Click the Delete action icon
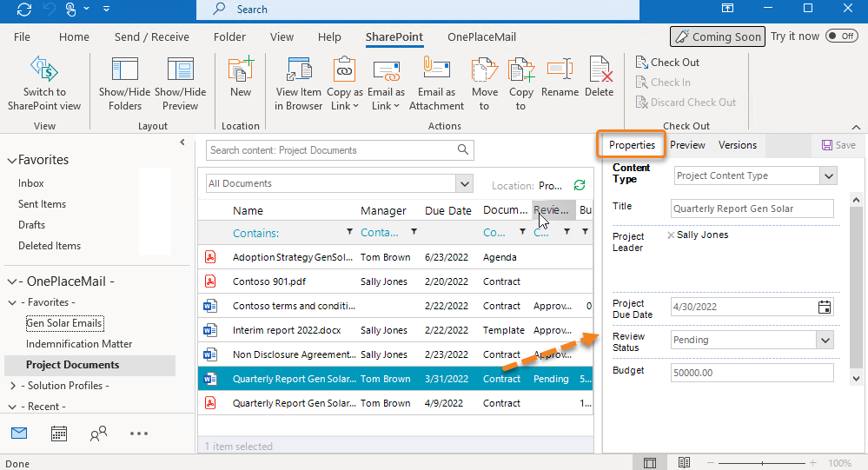 click(x=600, y=70)
